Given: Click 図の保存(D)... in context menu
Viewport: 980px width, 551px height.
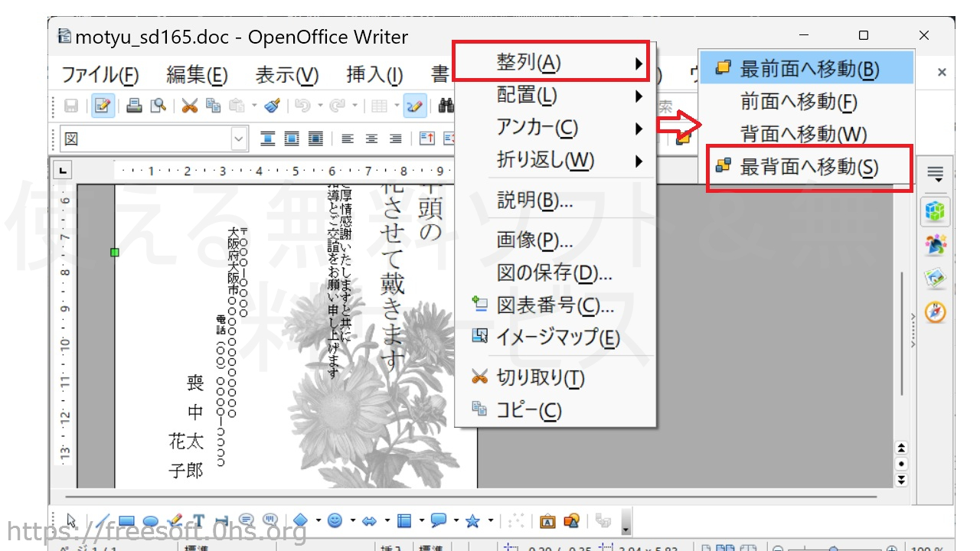Looking at the screenshot, I should coord(554,272).
